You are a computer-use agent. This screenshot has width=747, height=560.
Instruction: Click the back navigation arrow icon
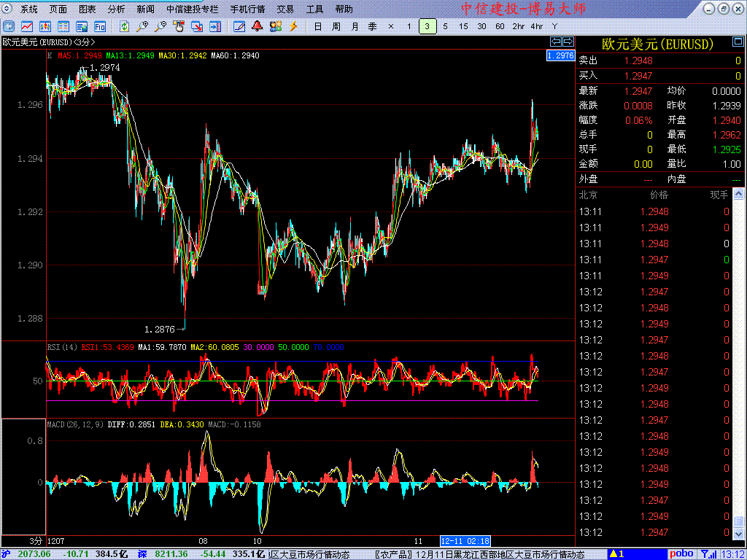tap(9, 26)
